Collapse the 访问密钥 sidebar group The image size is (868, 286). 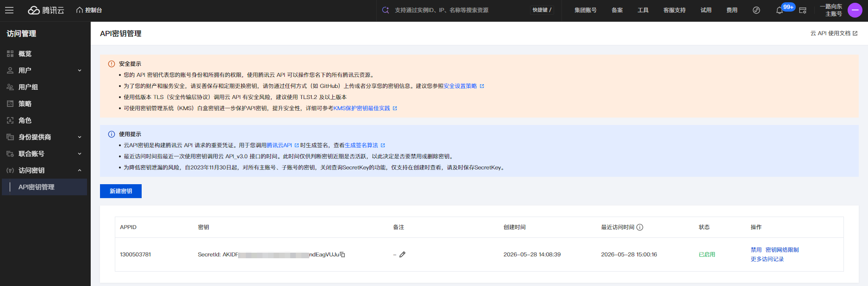(x=44, y=170)
